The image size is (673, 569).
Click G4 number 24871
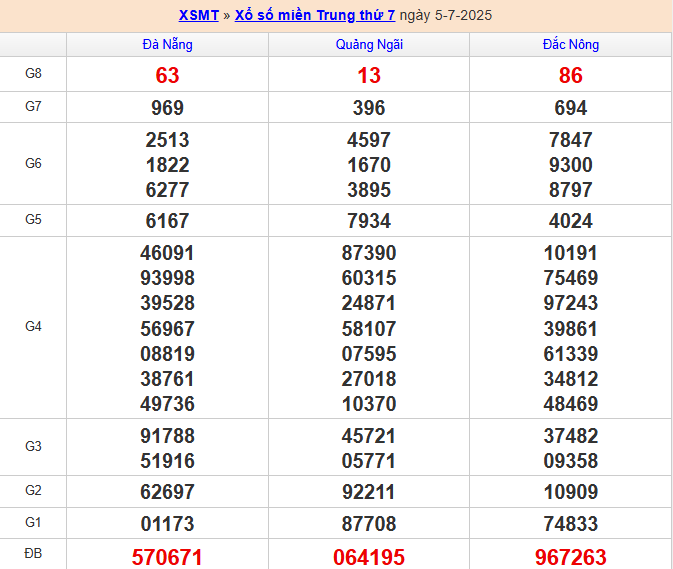pyautogui.click(x=369, y=303)
